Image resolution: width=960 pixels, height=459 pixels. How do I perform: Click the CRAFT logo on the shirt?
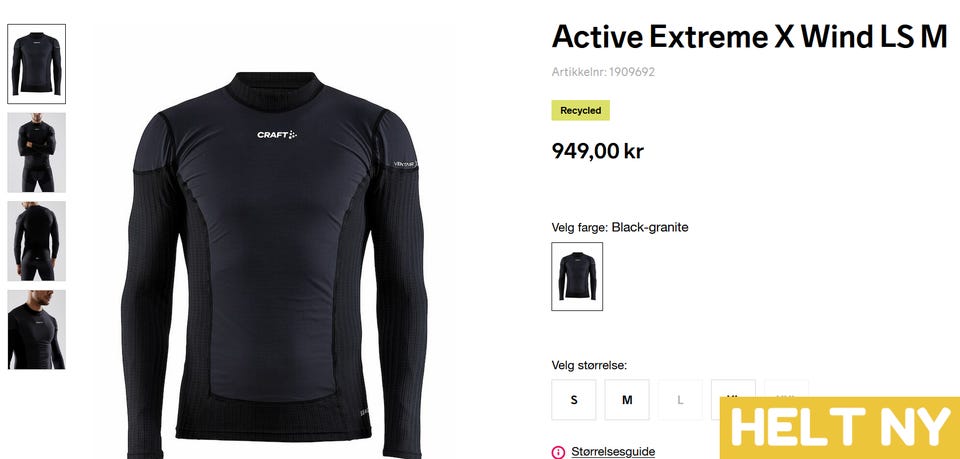point(277,135)
